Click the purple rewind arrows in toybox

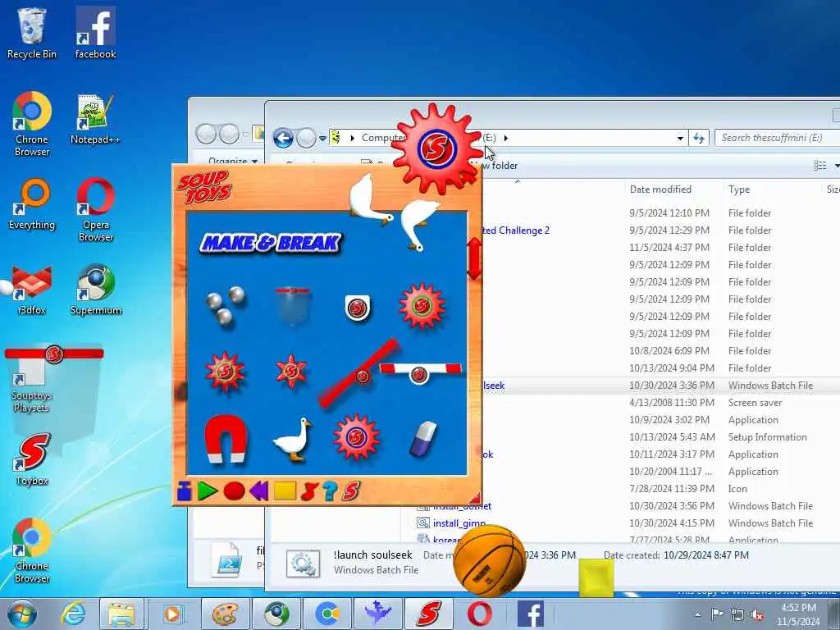(258, 491)
